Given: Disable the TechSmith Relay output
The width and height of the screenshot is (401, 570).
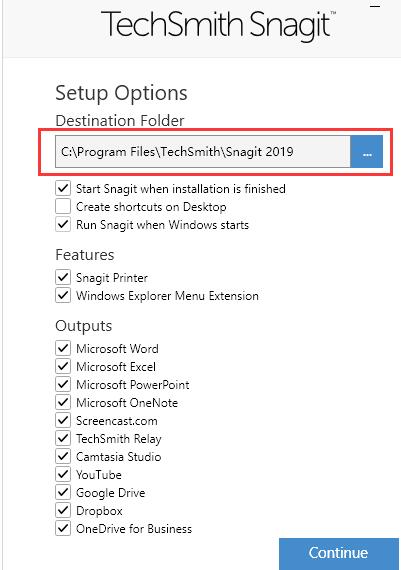Looking at the screenshot, I should [x=63, y=438].
